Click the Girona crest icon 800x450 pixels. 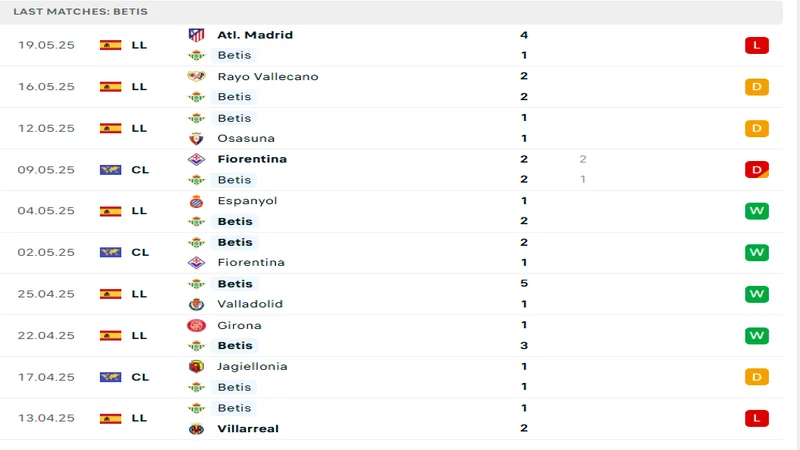coord(196,325)
